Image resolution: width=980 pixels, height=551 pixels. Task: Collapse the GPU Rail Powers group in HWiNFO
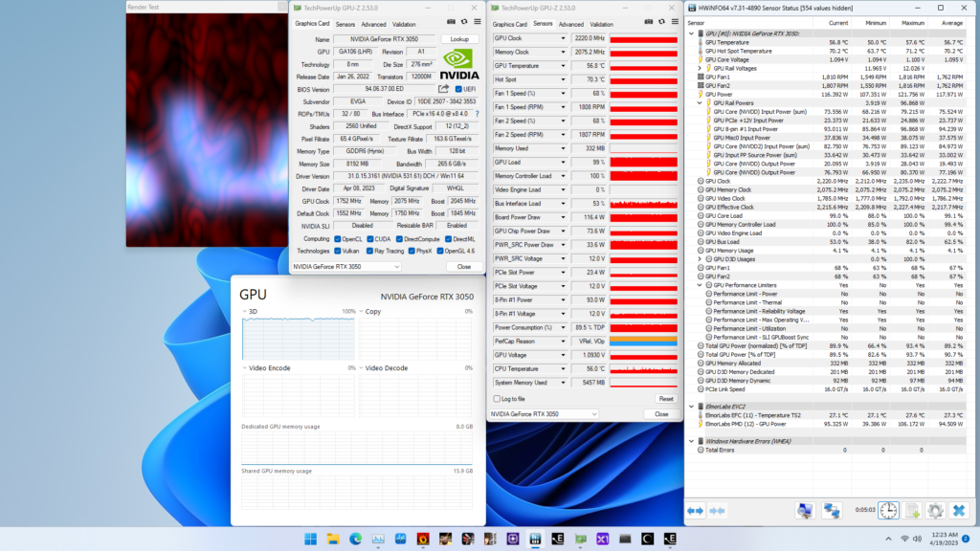(x=700, y=103)
